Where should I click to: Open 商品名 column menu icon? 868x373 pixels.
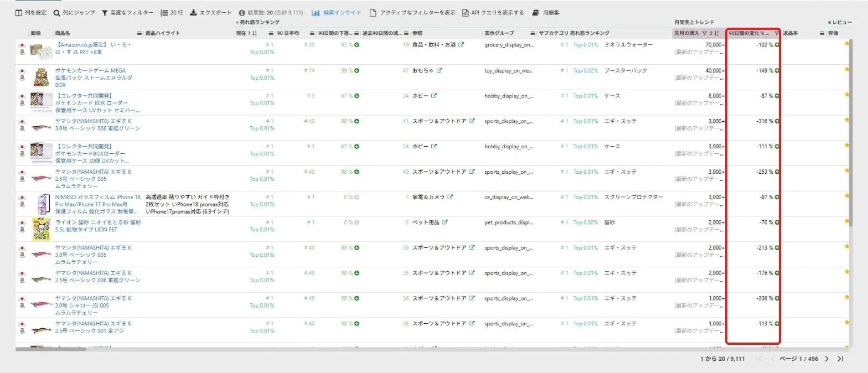(x=139, y=33)
